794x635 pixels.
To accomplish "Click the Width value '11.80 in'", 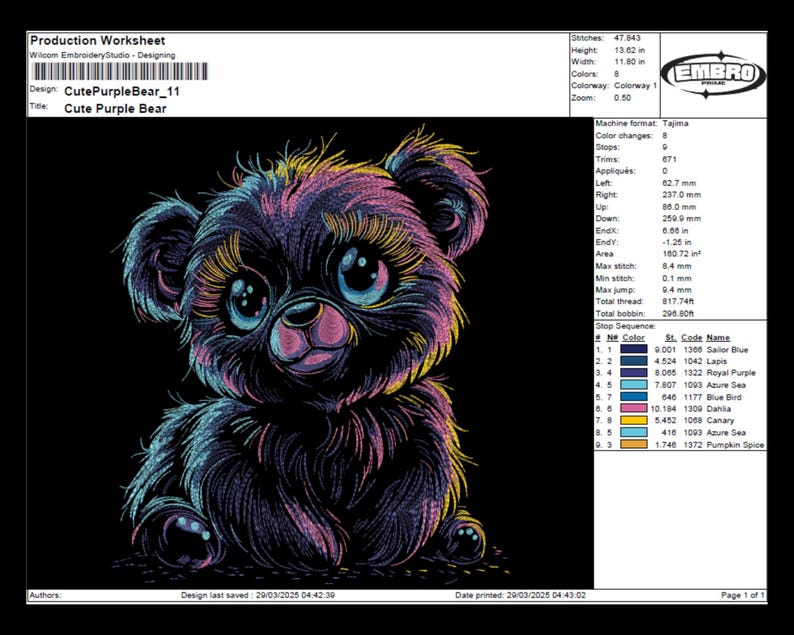I will click(x=629, y=62).
